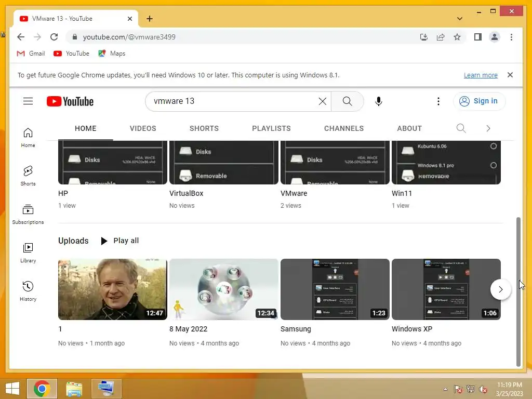Open Chrome three-dot menu
532x399 pixels.
point(511,37)
